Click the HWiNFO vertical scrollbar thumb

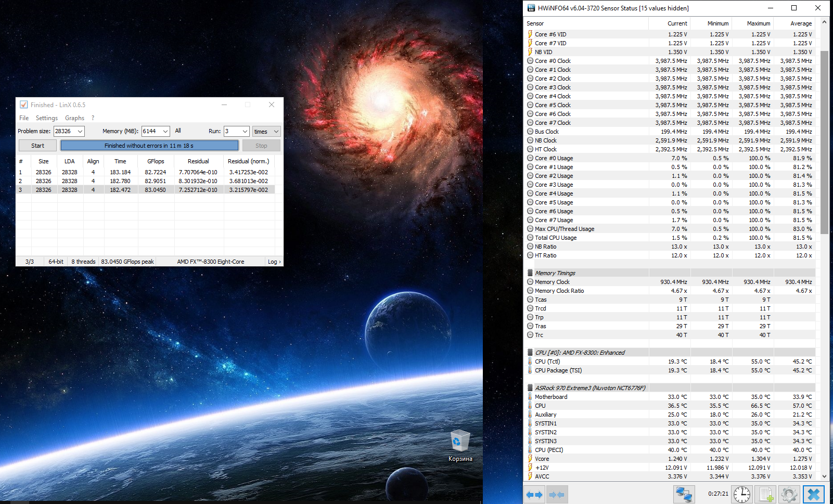pyautogui.click(x=824, y=143)
